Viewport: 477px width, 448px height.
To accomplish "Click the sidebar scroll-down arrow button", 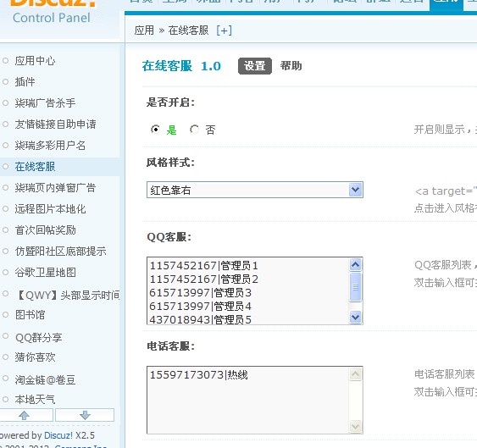I will pos(85,415).
